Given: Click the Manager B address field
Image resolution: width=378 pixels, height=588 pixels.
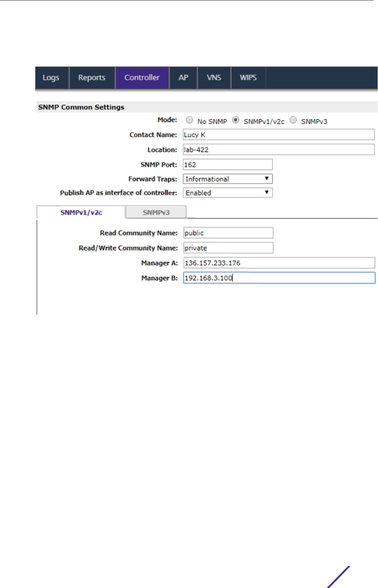Looking at the screenshot, I should pos(279,278).
